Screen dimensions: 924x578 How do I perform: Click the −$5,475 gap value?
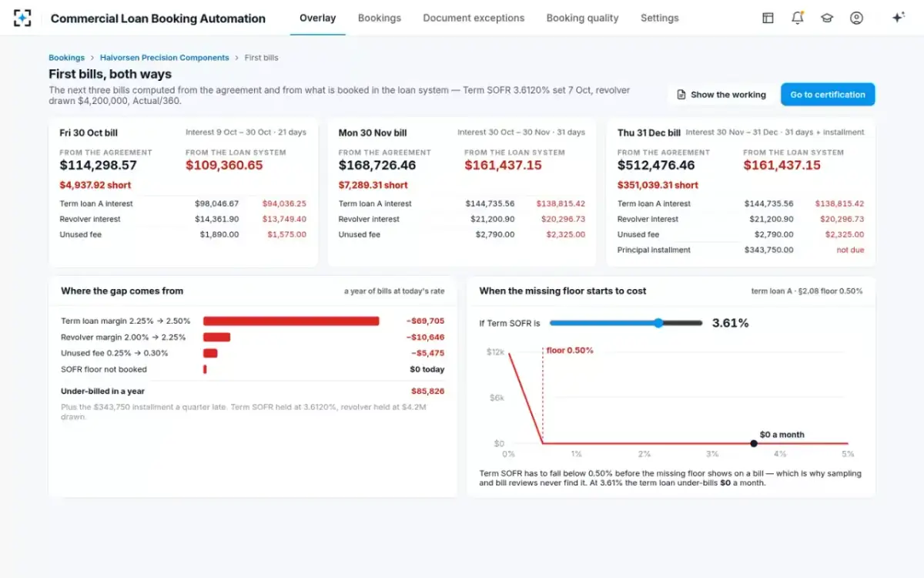[427, 353]
